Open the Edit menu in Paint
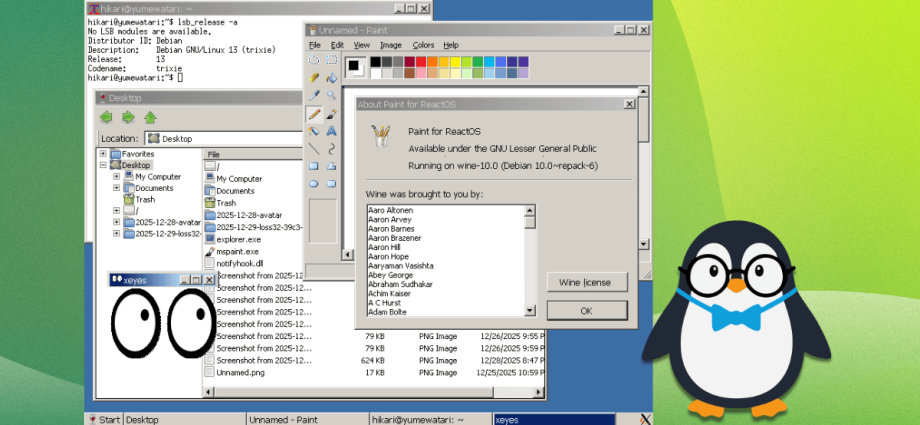The height and width of the screenshot is (425, 920). coord(337,45)
